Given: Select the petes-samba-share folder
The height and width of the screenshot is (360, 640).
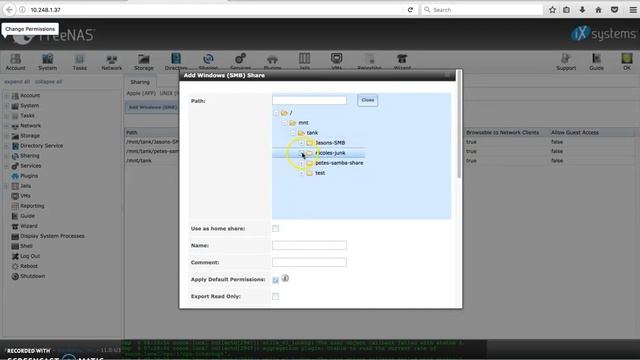Looking at the screenshot, I should pyautogui.click(x=339, y=163).
